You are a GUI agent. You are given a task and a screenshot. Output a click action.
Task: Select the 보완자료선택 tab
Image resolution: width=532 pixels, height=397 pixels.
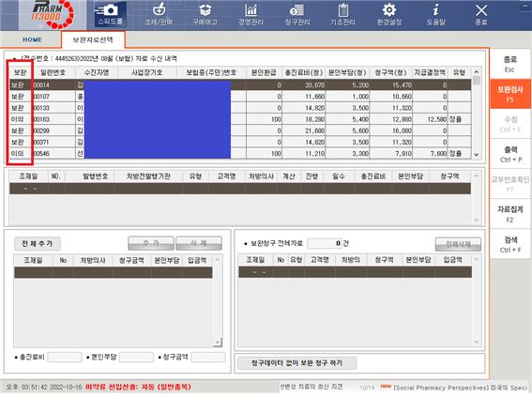coord(93,39)
